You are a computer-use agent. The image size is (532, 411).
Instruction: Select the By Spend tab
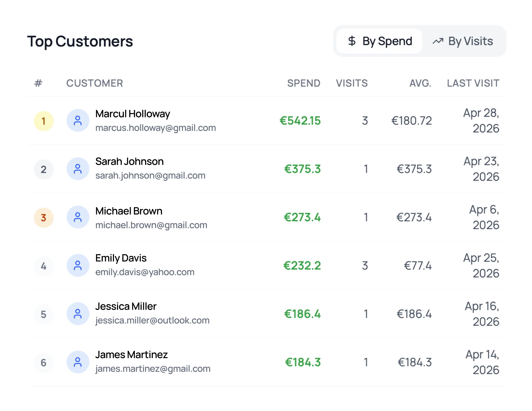pyautogui.click(x=379, y=41)
